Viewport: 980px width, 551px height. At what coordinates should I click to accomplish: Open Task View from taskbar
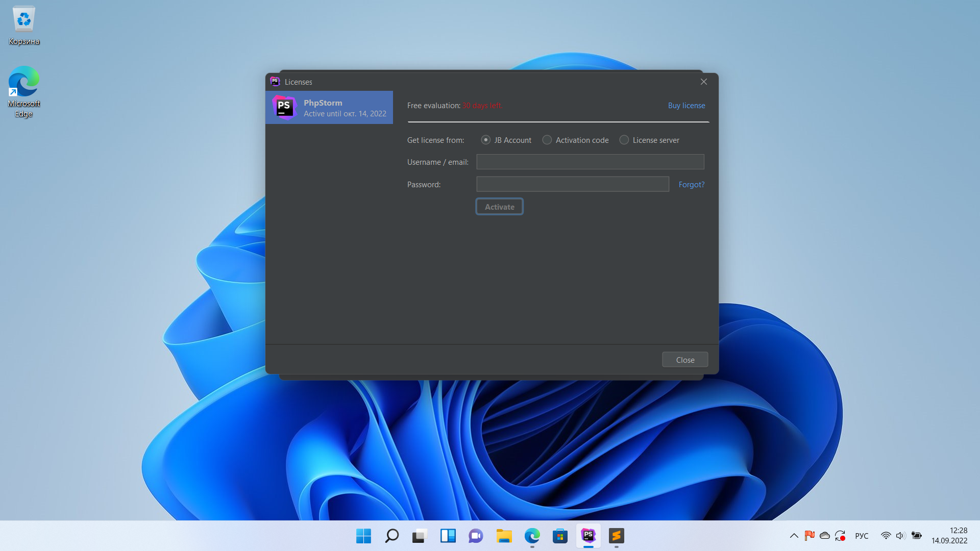coord(420,536)
